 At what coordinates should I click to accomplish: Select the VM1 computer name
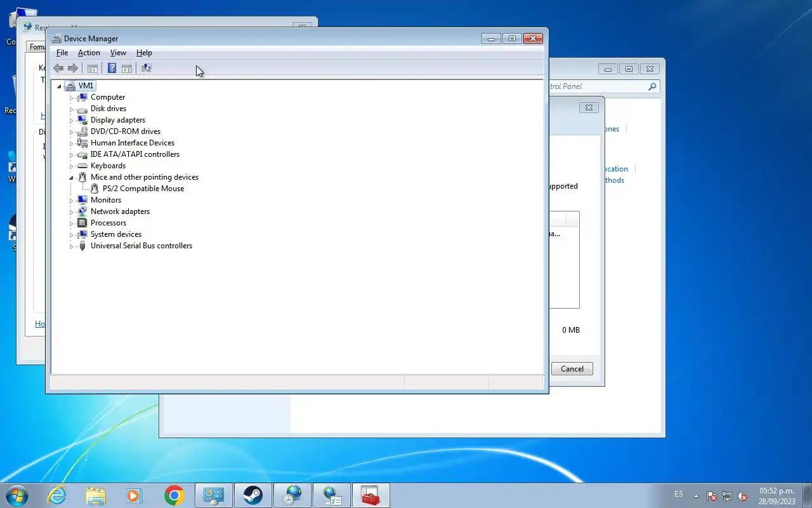[86, 86]
